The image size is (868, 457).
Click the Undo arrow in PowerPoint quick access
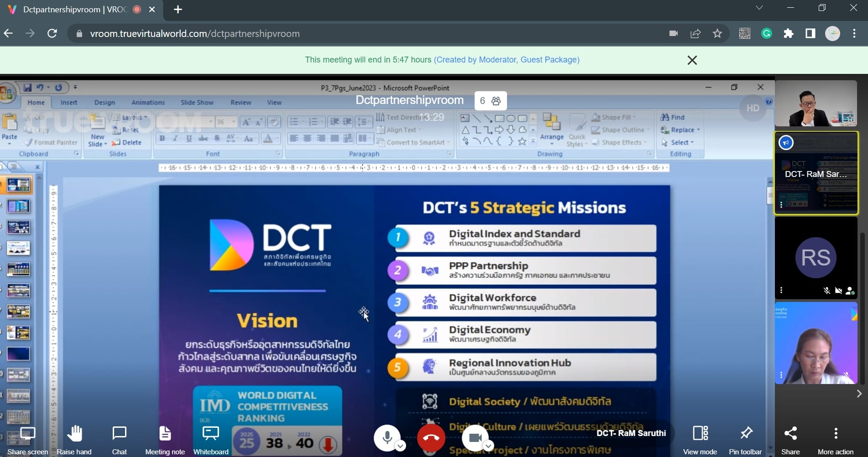40,87
